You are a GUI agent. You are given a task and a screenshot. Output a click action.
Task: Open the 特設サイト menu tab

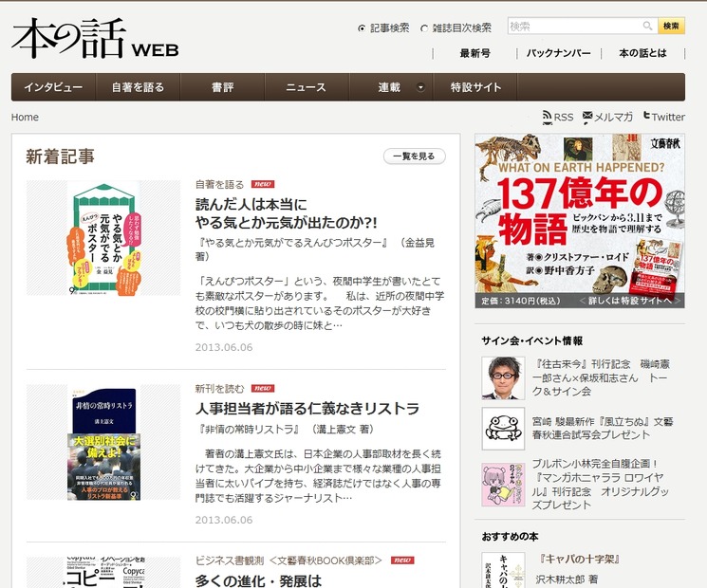pyautogui.click(x=475, y=87)
